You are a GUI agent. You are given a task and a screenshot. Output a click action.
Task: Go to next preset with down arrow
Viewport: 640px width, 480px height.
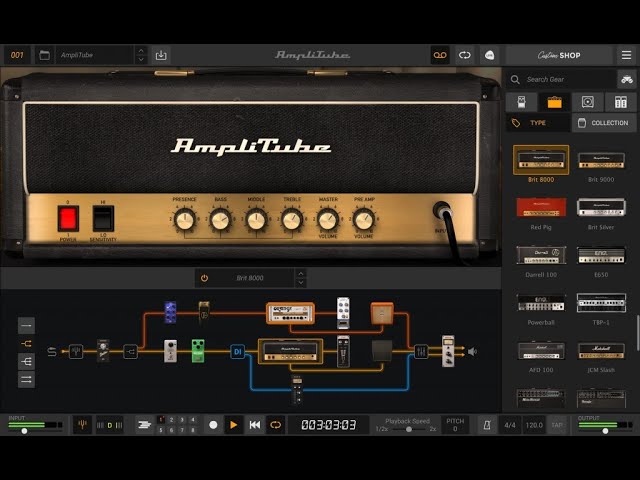(x=141, y=60)
